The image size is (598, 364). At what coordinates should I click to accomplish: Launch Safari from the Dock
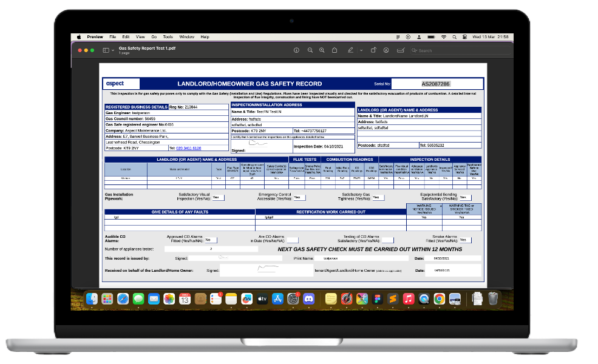[123, 299]
